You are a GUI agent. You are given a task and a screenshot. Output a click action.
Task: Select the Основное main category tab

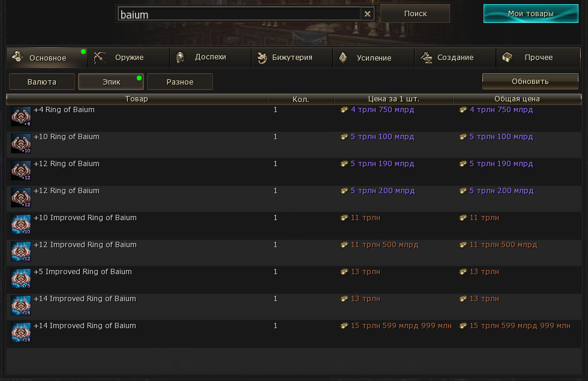pos(47,58)
